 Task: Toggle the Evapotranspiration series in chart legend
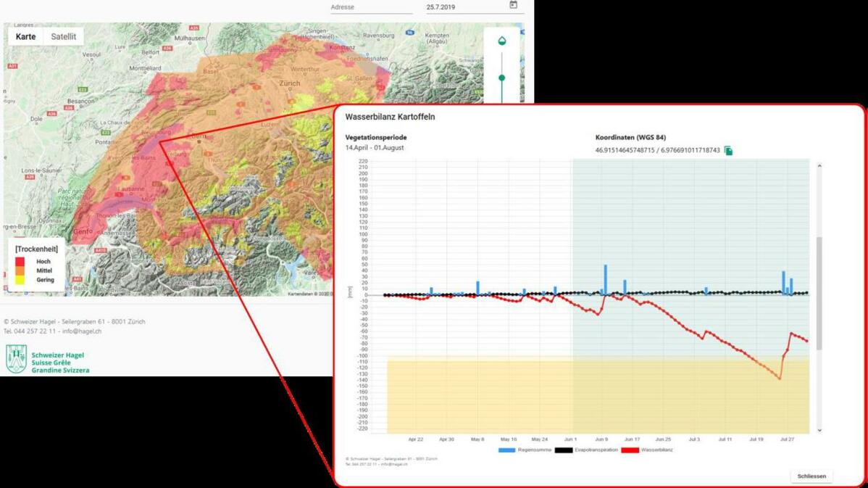point(585,450)
